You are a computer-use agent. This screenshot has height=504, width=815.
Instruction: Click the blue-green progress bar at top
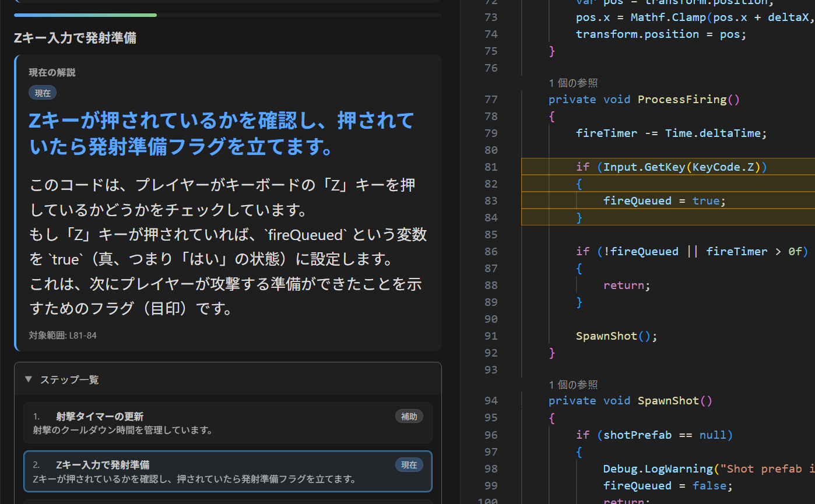[x=85, y=15]
